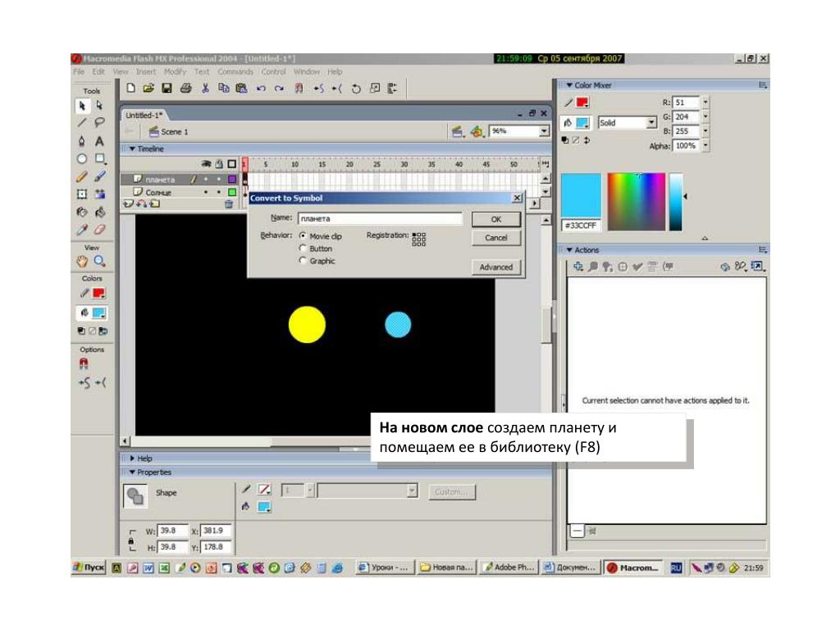This screenshot has height=630, width=840.
Task: Collapse the Timeline panel
Action: pyautogui.click(x=132, y=149)
